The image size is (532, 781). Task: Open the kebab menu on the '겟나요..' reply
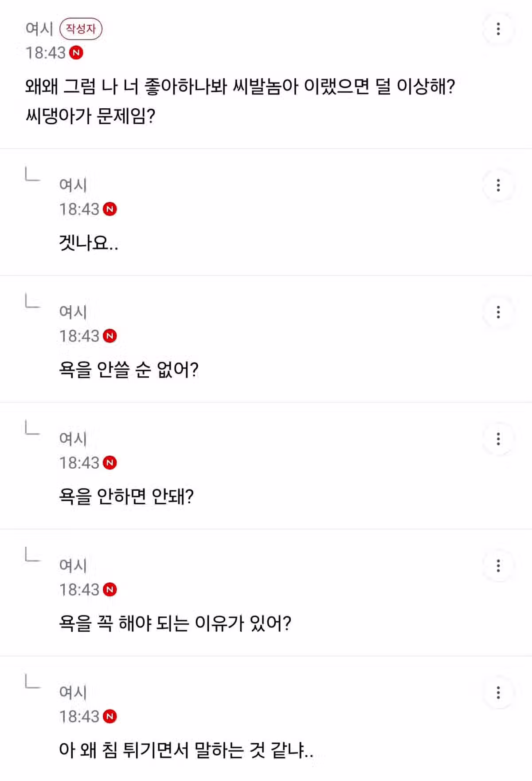(x=497, y=184)
